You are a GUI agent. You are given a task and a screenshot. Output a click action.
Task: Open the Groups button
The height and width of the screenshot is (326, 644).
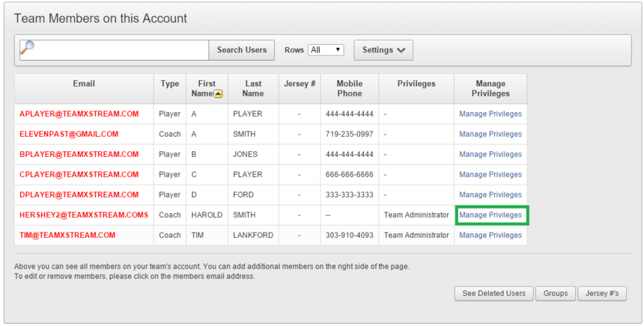556,294
